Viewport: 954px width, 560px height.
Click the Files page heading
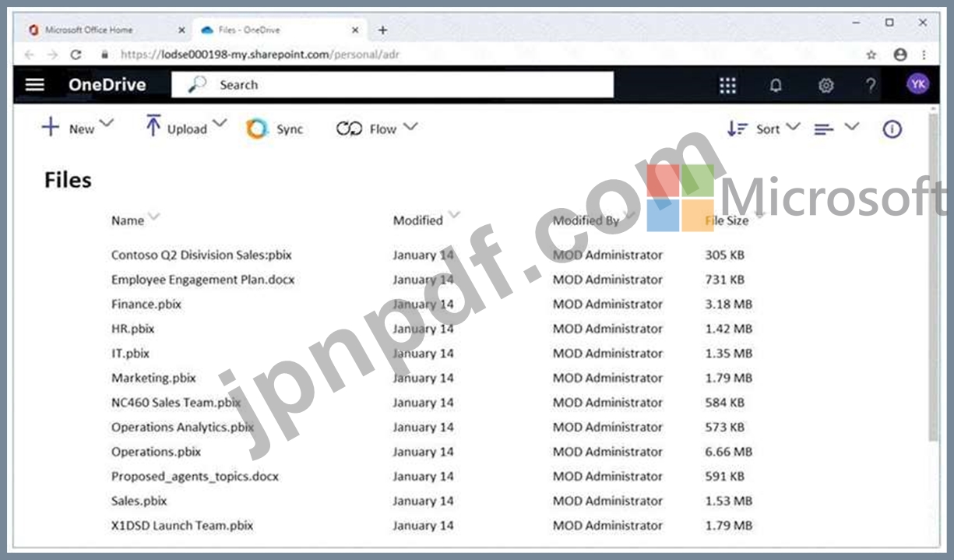[x=68, y=180]
